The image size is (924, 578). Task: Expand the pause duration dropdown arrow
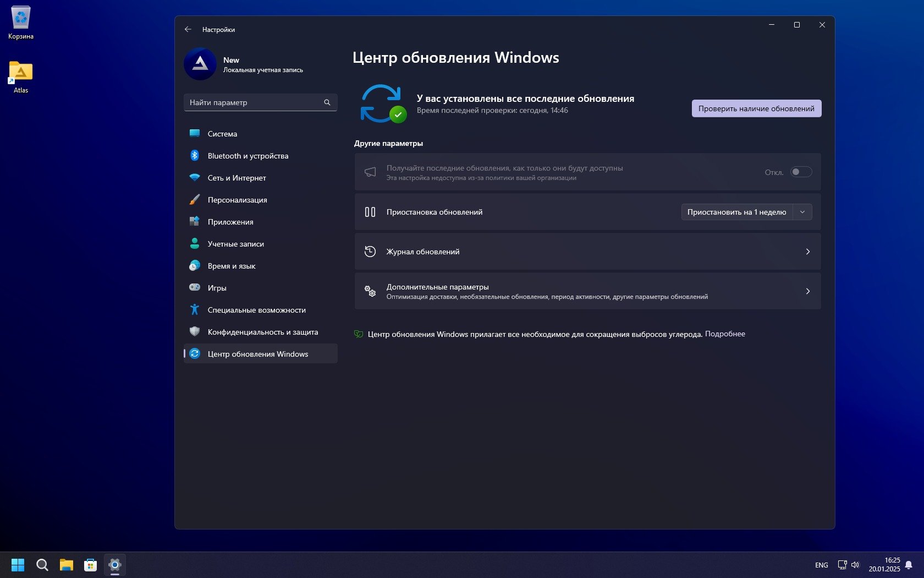tap(802, 212)
